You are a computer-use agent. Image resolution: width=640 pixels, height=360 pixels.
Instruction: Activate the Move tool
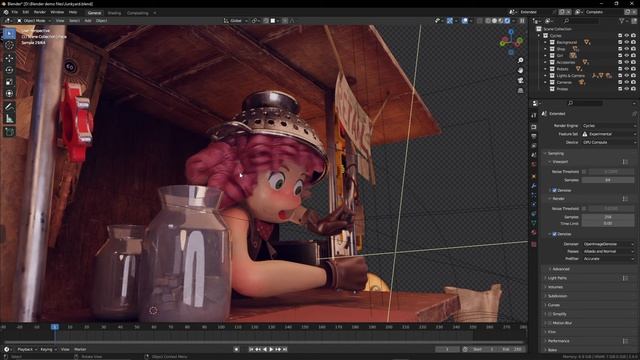click(9, 58)
